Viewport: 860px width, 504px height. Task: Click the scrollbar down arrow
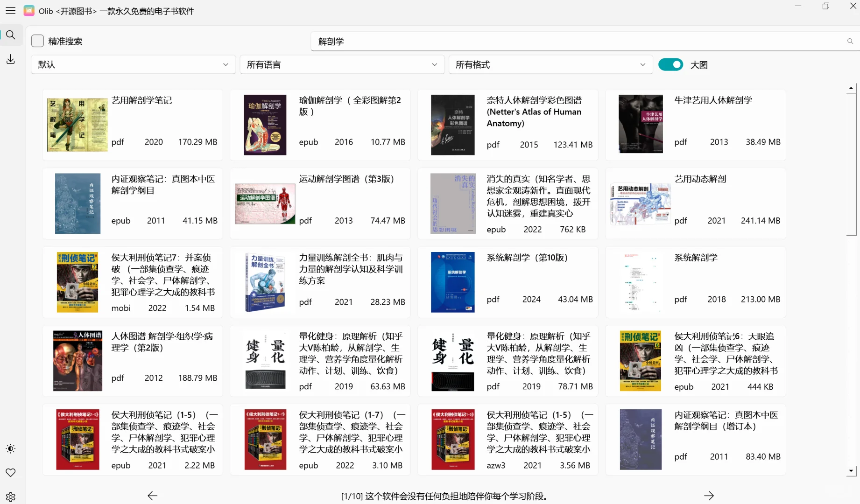851,471
